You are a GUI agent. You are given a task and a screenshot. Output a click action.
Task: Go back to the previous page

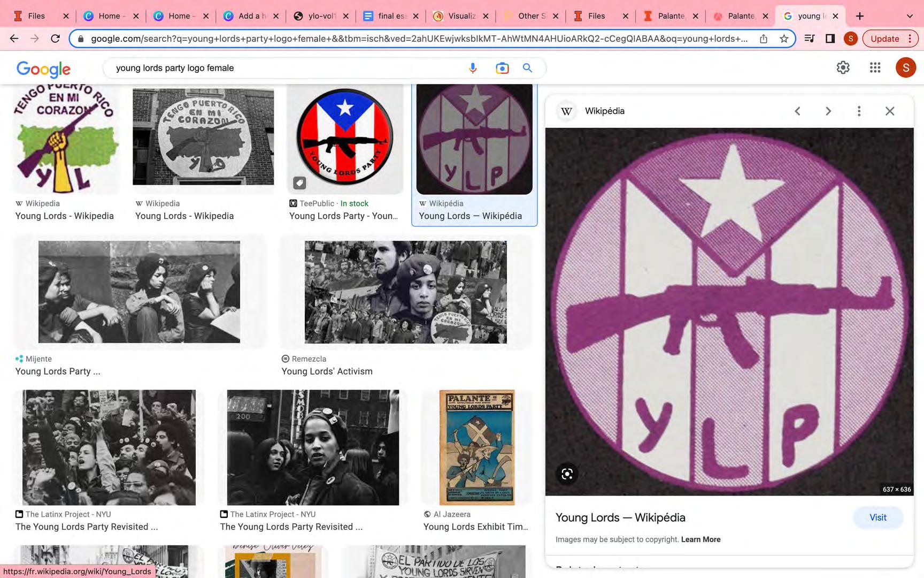click(x=14, y=39)
